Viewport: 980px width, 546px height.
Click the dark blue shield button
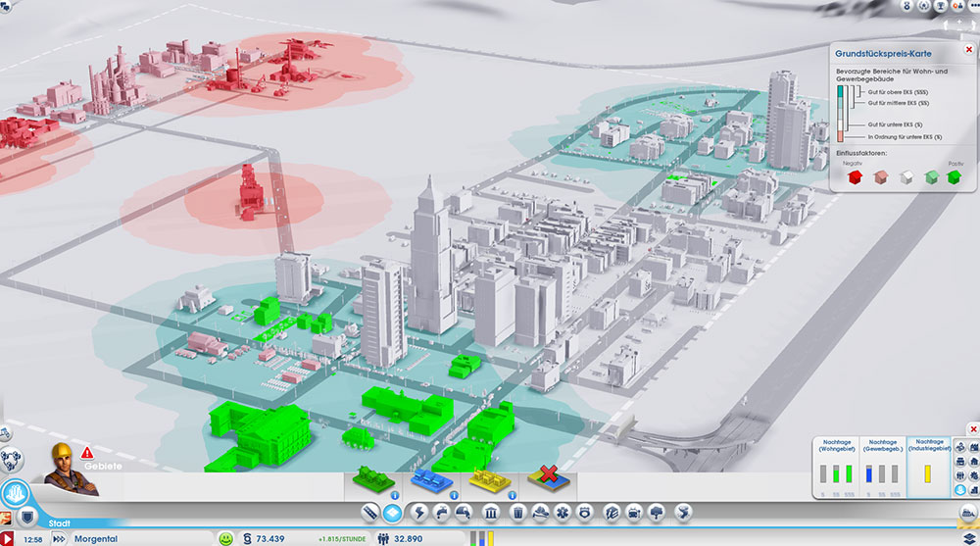(x=26, y=518)
